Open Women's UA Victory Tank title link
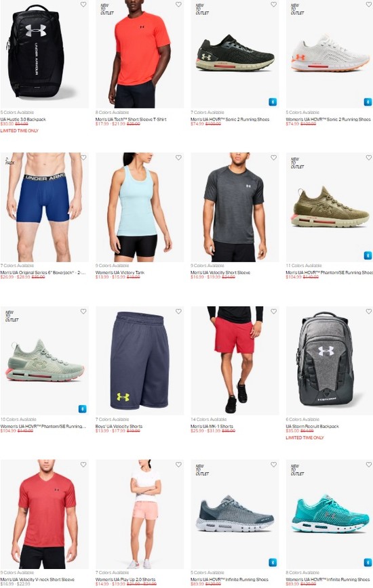 tap(120, 272)
